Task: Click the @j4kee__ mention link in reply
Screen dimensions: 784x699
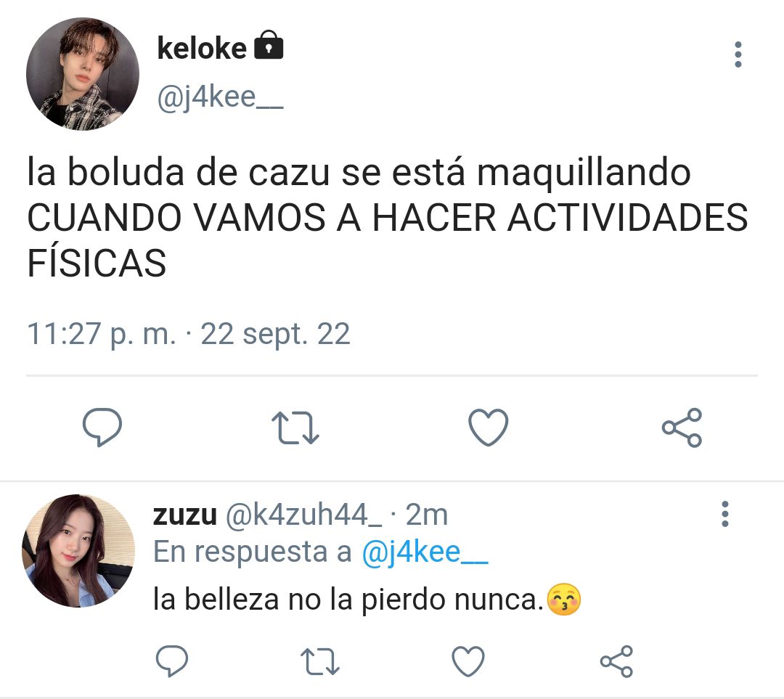Action: pyautogui.click(x=425, y=552)
